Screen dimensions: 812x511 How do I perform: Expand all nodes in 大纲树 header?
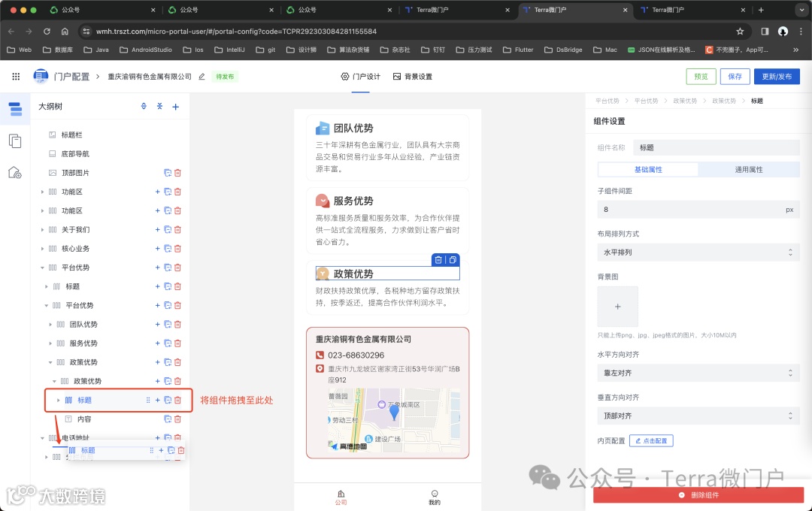(144, 106)
